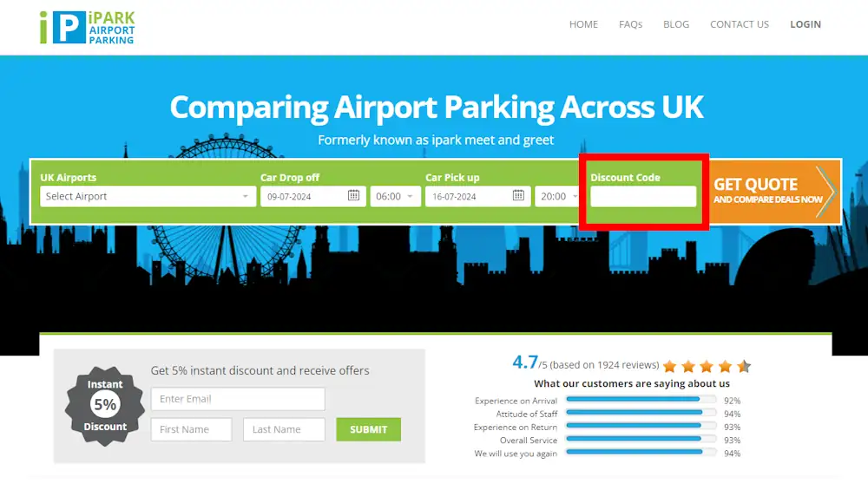Image resolution: width=868 pixels, height=503 pixels.
Task: Click the rating stars next to reviews
Action: (x=707, y=366)
